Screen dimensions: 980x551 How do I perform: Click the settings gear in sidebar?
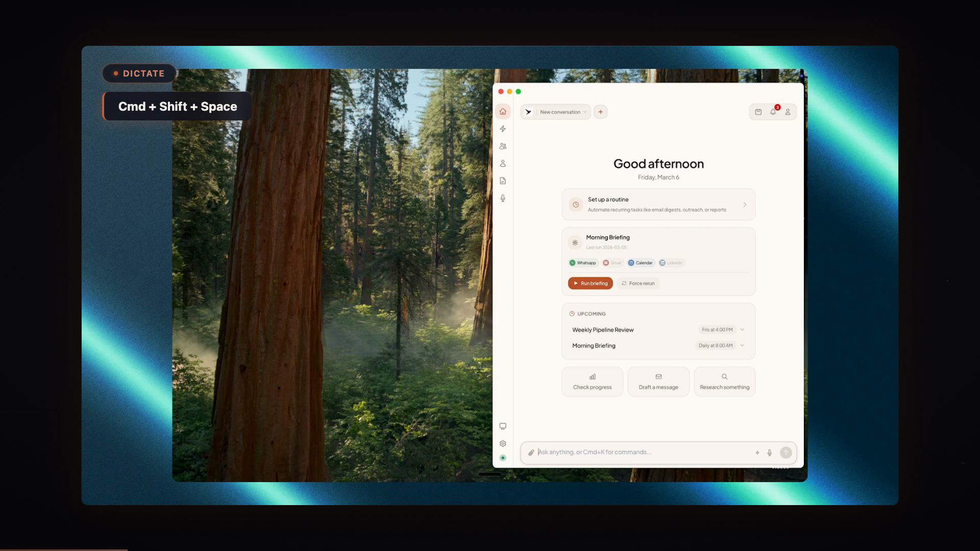503,444
